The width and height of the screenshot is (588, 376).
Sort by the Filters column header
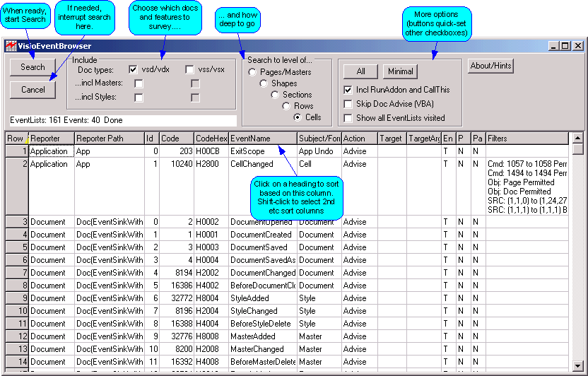[527, 139]
